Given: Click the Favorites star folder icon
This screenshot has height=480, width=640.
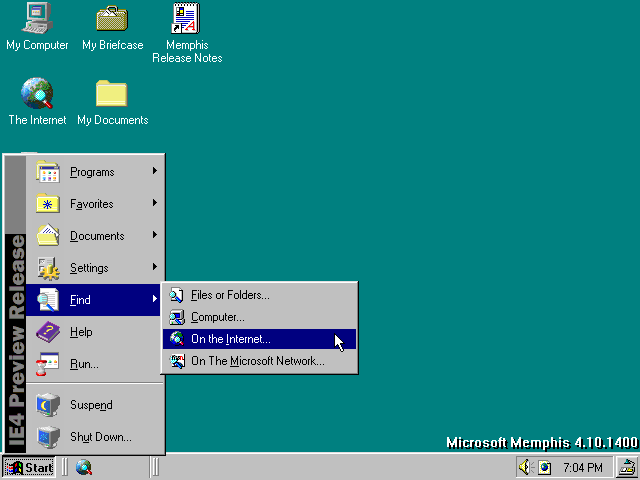Looking at the screenshot, I should point(48,204).
